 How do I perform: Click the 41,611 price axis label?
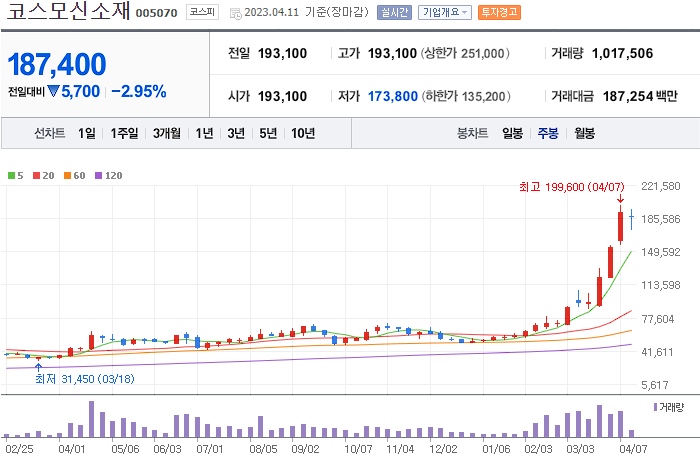point(658,352)
